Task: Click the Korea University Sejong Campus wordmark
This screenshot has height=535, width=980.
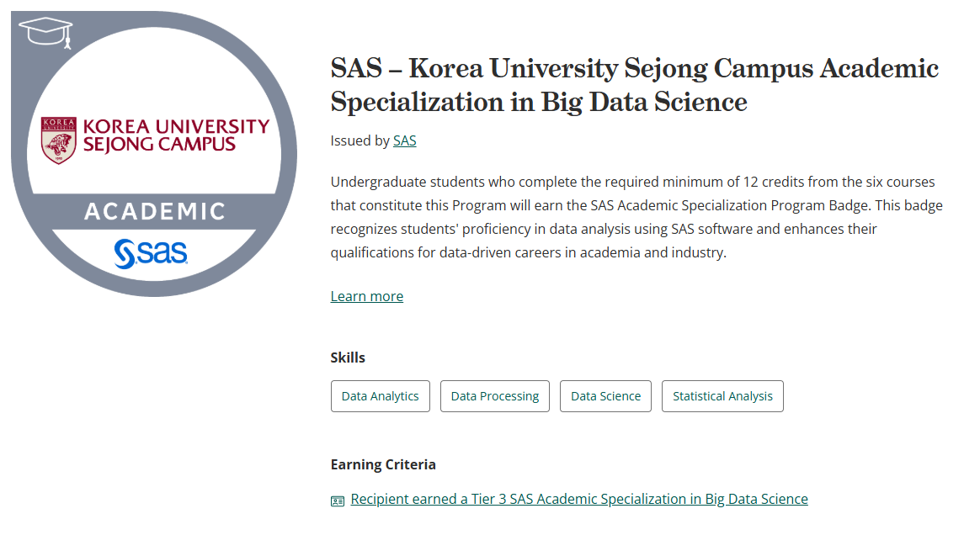Action: (x=176, y=135)
